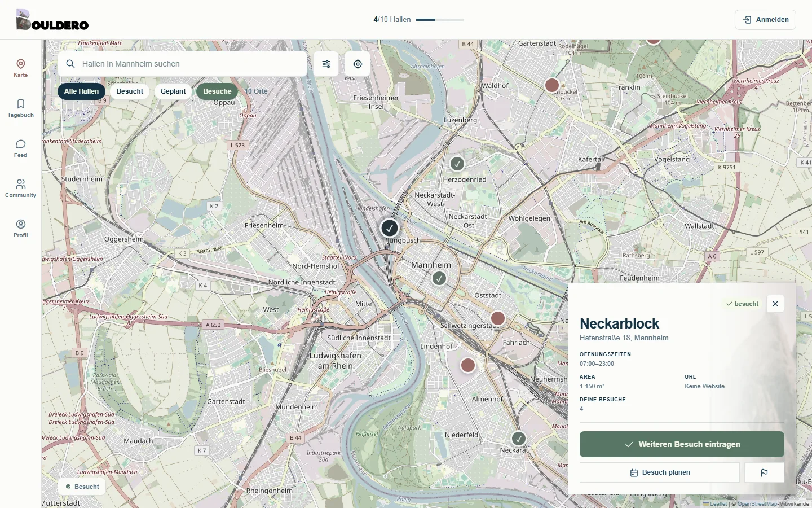
Task: Click Weiteren Besuch eintragen
Action: (682, 444)
